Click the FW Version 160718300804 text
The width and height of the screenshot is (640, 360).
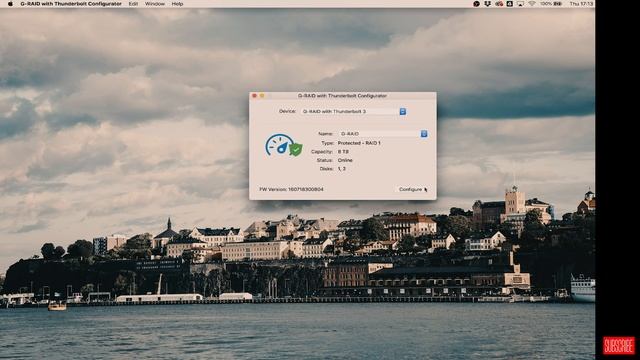(291, 189)
